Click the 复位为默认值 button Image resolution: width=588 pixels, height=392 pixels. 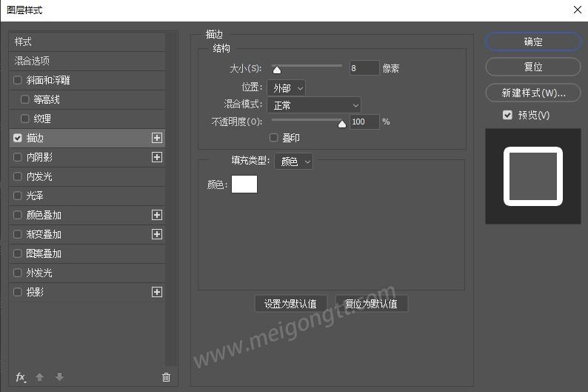coord(371,304)
